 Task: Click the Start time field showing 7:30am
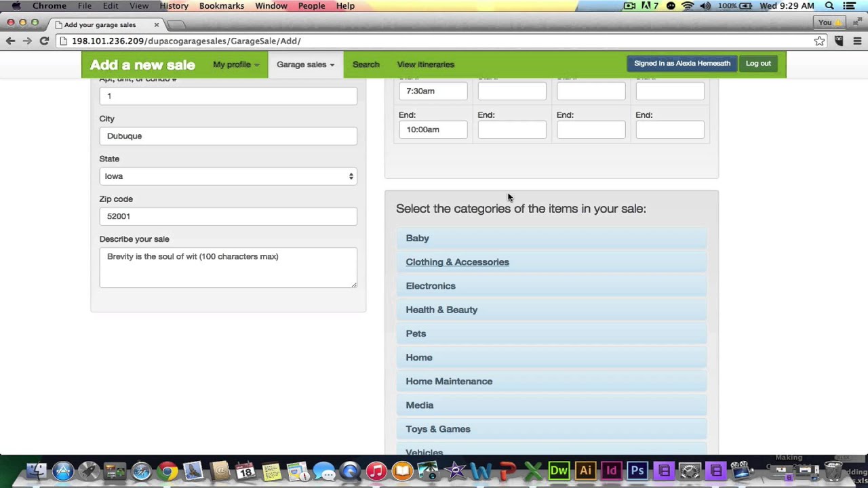point(433,91)
